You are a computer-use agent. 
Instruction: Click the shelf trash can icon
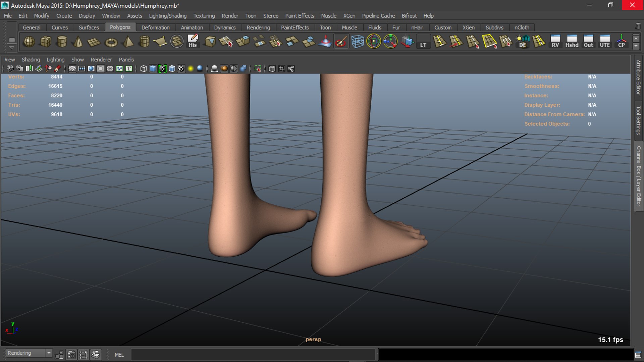(638, 26)
